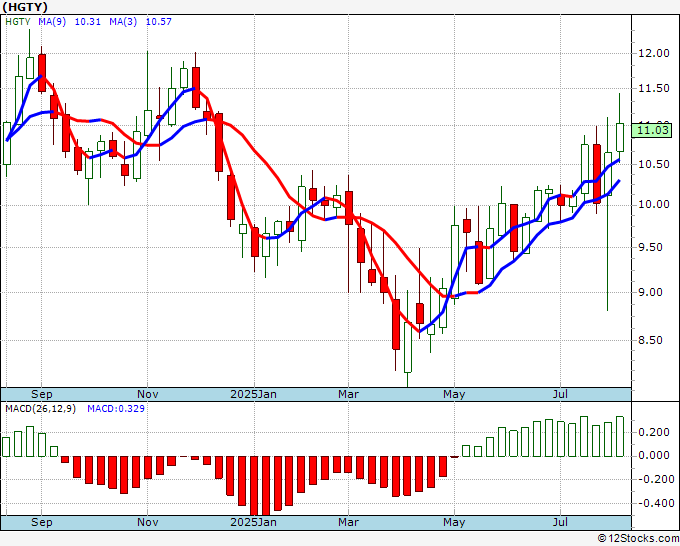Click the 0.200 MACD axis label
The image size is (680, 546).
pos(656,432)
